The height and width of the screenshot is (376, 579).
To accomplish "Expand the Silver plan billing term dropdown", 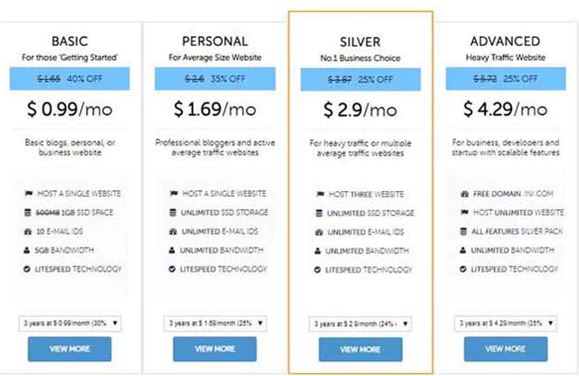I will (x=360, y=324).
